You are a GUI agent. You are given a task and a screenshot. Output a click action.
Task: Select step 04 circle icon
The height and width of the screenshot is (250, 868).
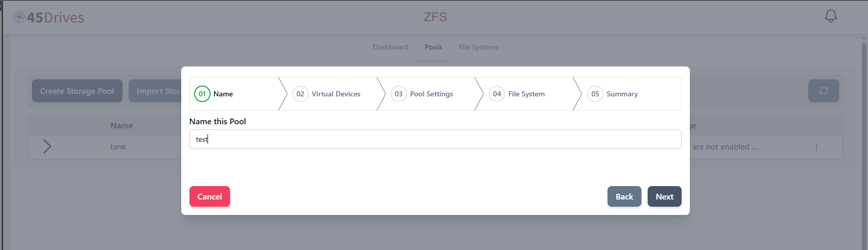click(497, 94)
